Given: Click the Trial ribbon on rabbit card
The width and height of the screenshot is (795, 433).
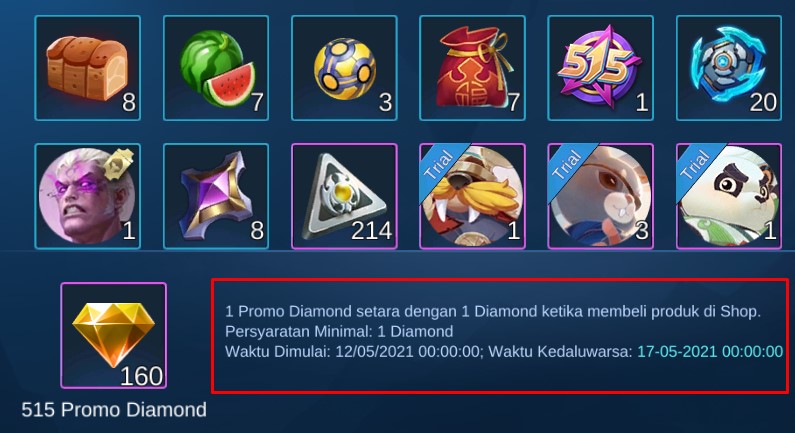Looking at the screenshot, I should (569, 166).
